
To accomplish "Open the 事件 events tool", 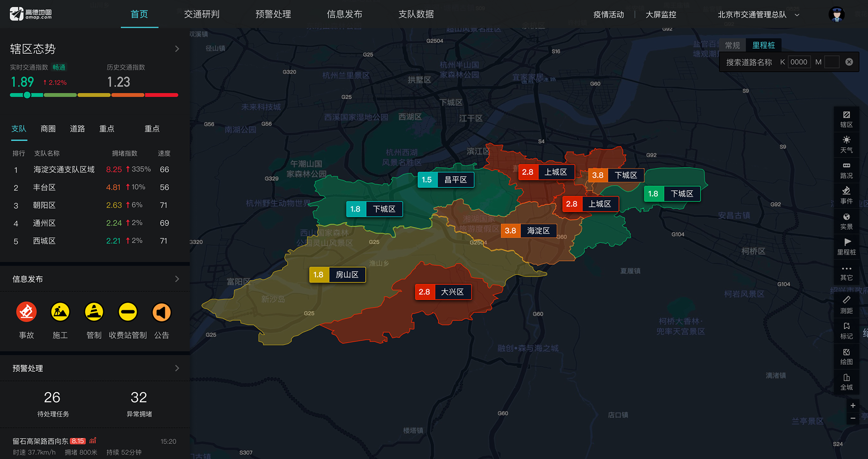I will (x=846, y=196).
